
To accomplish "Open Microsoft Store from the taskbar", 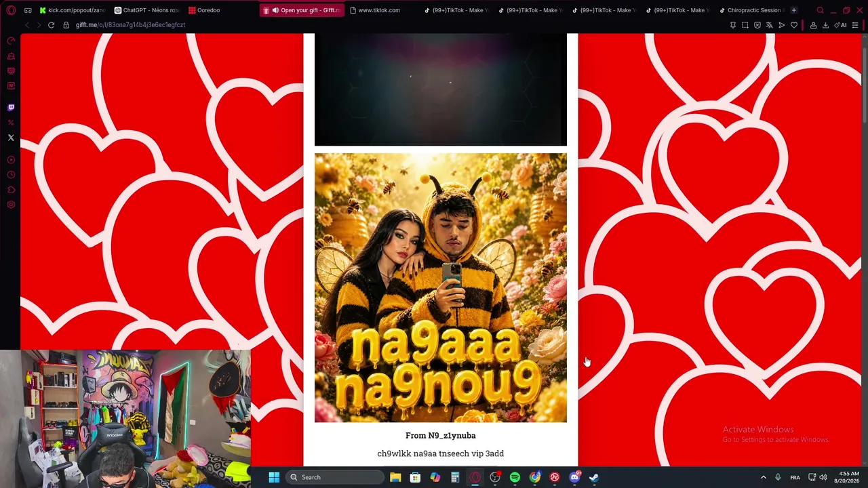I will click(x=415, y=477).
